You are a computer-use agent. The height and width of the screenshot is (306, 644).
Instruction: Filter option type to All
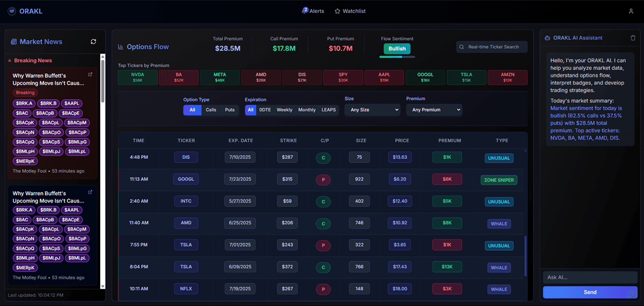pos(193,110)
